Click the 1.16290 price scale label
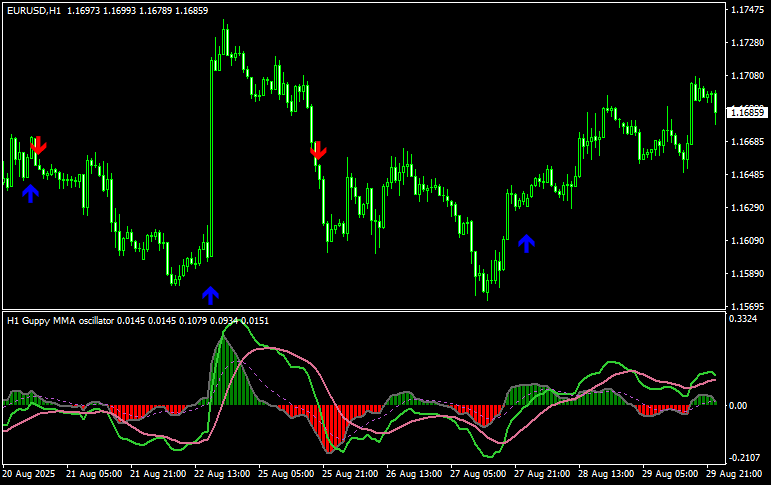 coord(747,208)
